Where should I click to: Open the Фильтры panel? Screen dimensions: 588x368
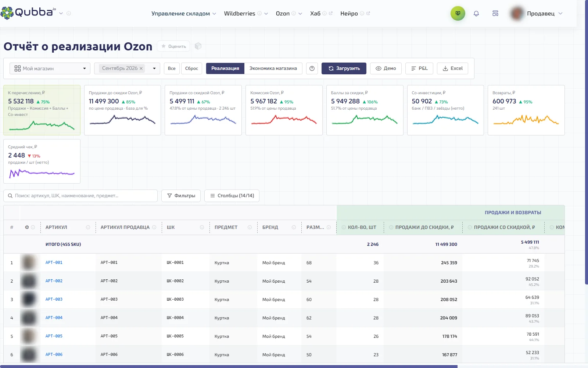point(181,196)
